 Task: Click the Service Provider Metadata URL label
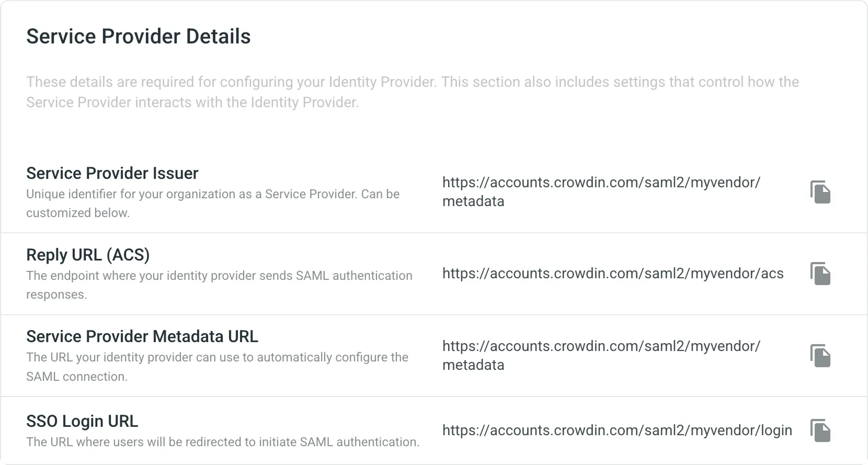pos(142,336)
